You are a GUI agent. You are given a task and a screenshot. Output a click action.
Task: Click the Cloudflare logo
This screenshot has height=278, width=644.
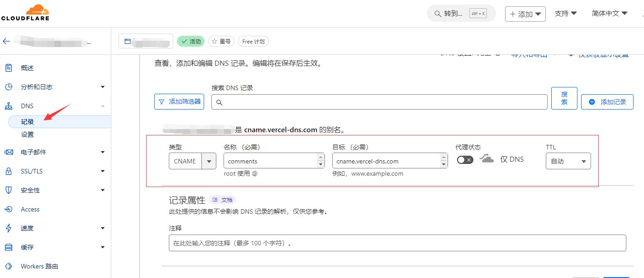tap(25, 13)
